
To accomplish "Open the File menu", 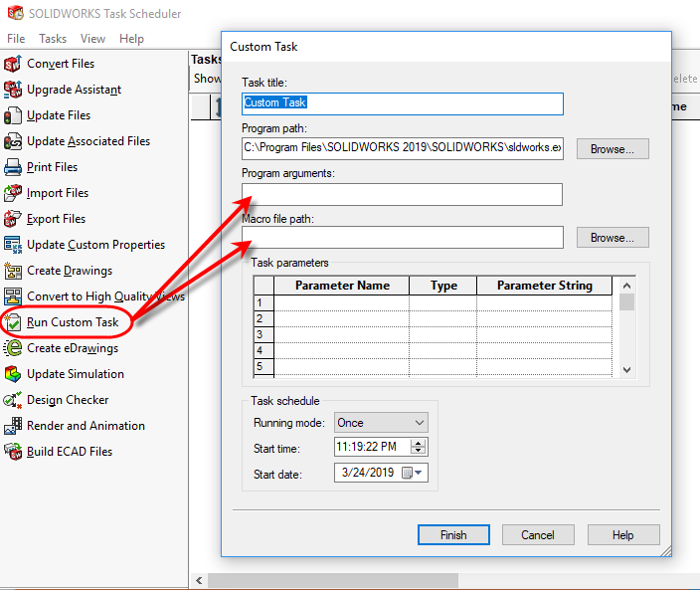I will [x=16, y=39].
